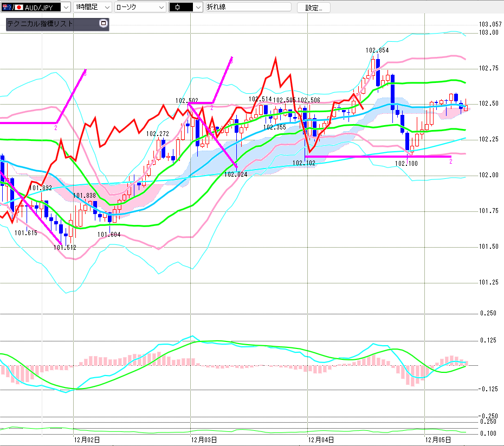Click the Australian flag icon in pair selector
The image size is (504, 446).
point(7,7)
